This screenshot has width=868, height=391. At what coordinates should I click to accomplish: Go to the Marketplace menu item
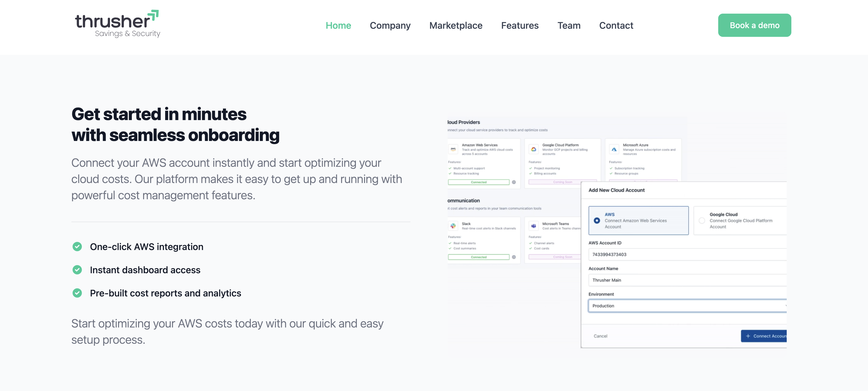coord(455,25)
